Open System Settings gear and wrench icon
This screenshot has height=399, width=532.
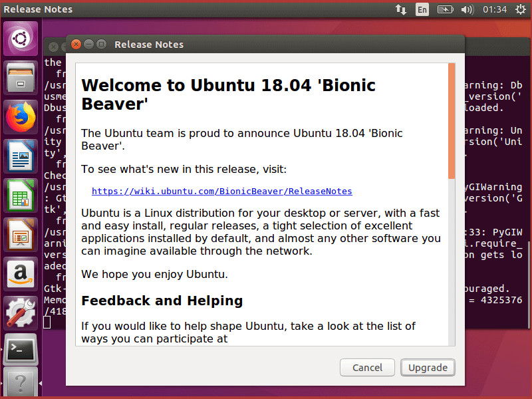click(21, 313)
